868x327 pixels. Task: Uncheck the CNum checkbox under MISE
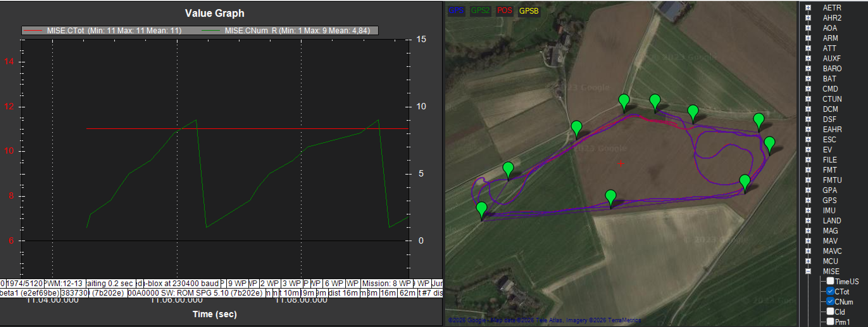click(x=830, y=301)
